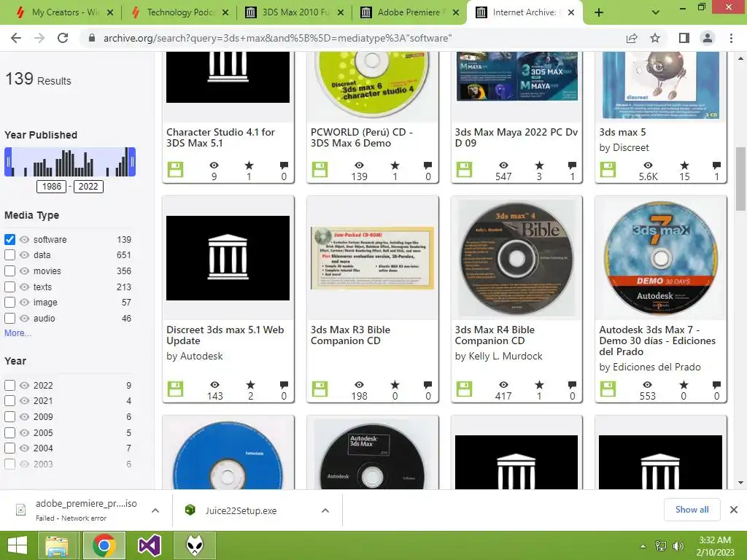The height and width of the screenshot is (560, 747).
Task: Click Chrome icon in taskbar
Action: pos(104,545)
